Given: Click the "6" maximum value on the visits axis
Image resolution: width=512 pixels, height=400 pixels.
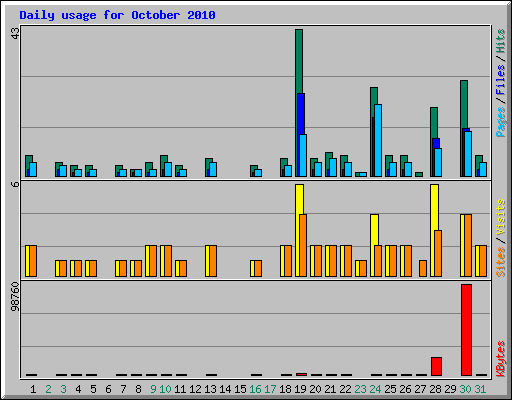Looking at the screenshot, I should (x=15, y=184).
